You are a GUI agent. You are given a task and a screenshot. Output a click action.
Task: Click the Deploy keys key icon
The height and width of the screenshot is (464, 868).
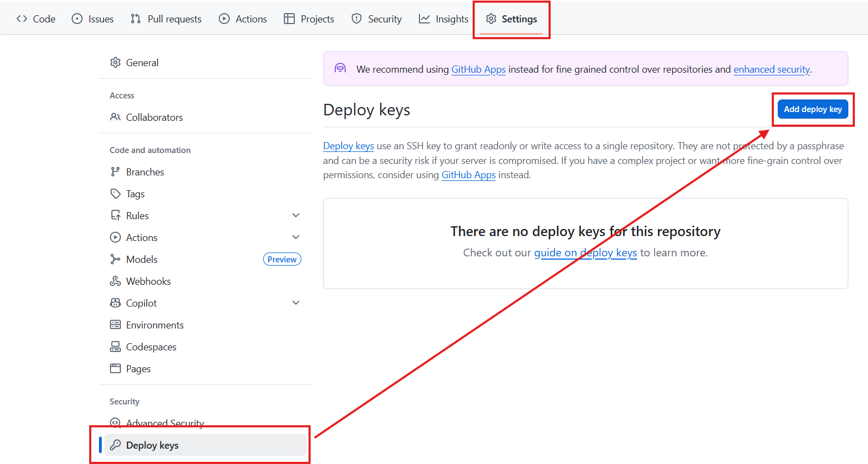115,445
